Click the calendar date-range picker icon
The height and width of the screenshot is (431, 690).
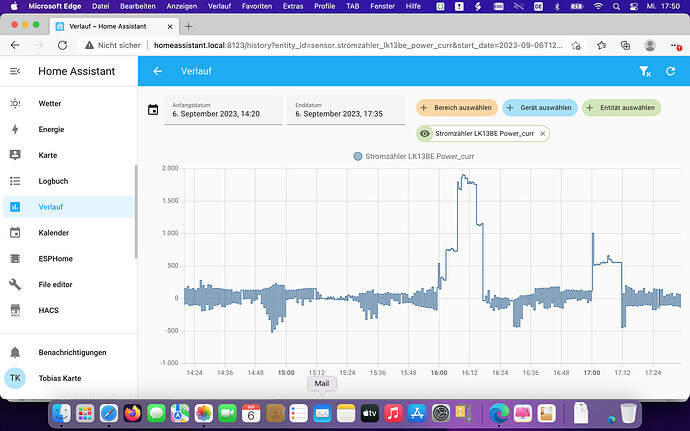153,110
